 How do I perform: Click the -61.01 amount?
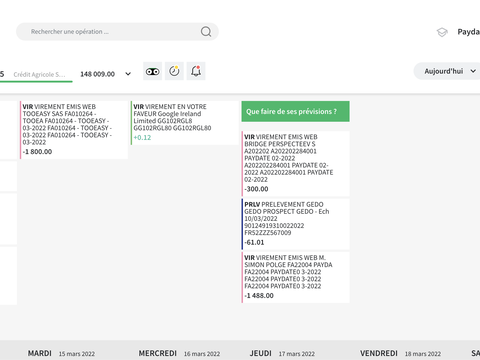(254, 242)
